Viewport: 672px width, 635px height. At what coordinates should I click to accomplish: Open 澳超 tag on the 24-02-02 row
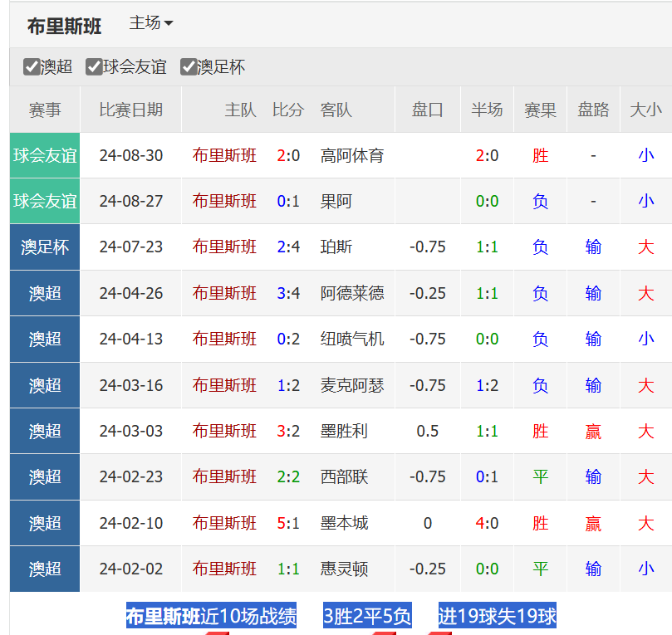45,569
